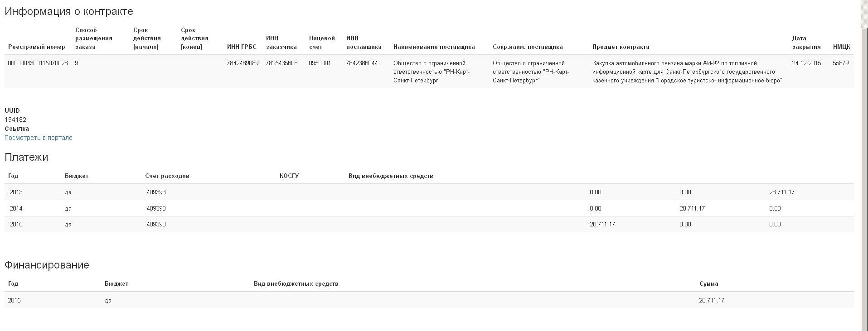
Task: Select closing date 24.12.2015
Action: pos(806,63)
